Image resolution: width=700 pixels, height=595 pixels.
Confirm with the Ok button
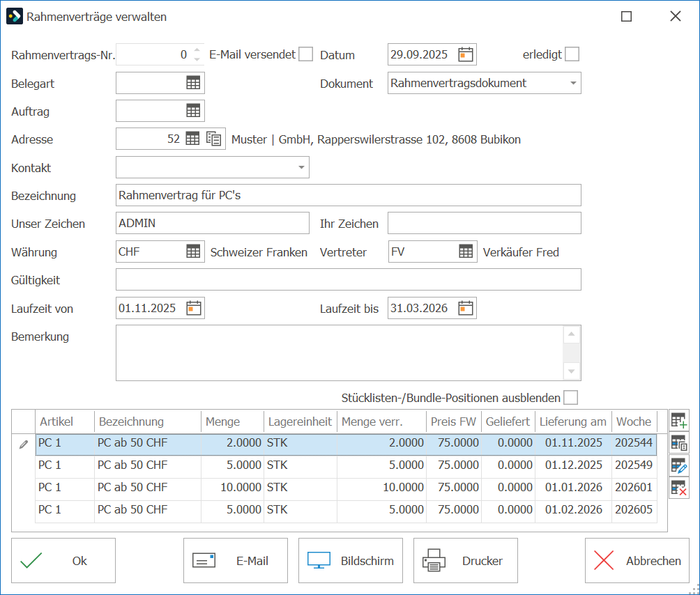(x=63, y=561)
